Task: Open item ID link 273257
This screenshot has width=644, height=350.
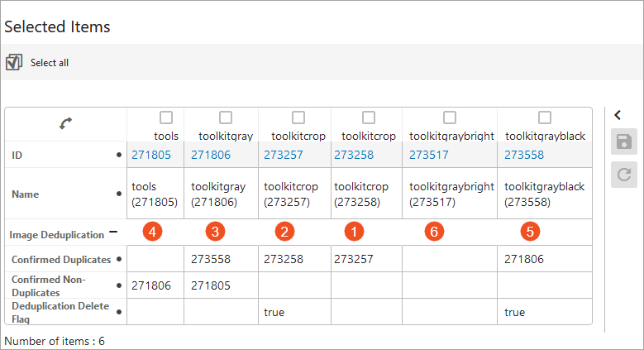Action: tap(284, 154)
